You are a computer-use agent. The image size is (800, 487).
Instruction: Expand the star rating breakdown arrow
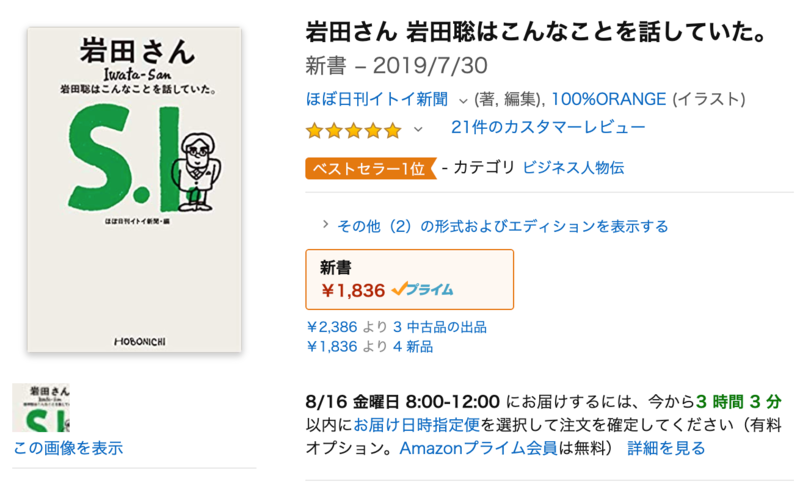[418, 129]
